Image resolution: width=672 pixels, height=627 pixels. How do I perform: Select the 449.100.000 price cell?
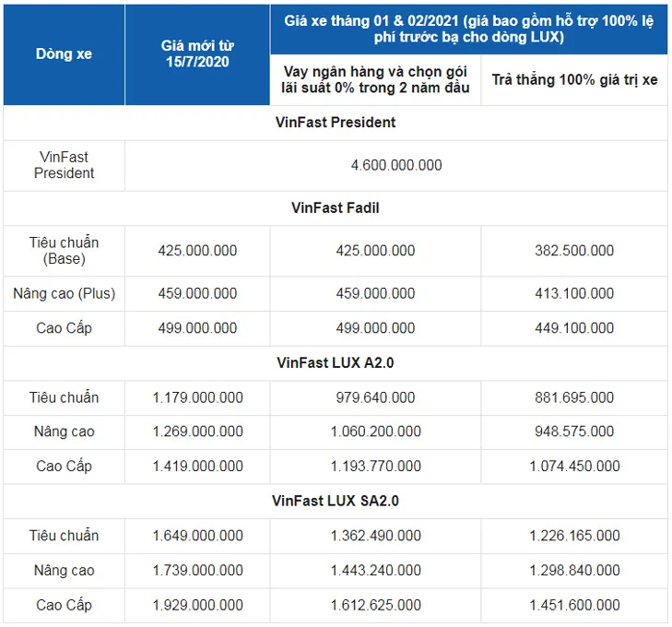[x=574, y=328]
